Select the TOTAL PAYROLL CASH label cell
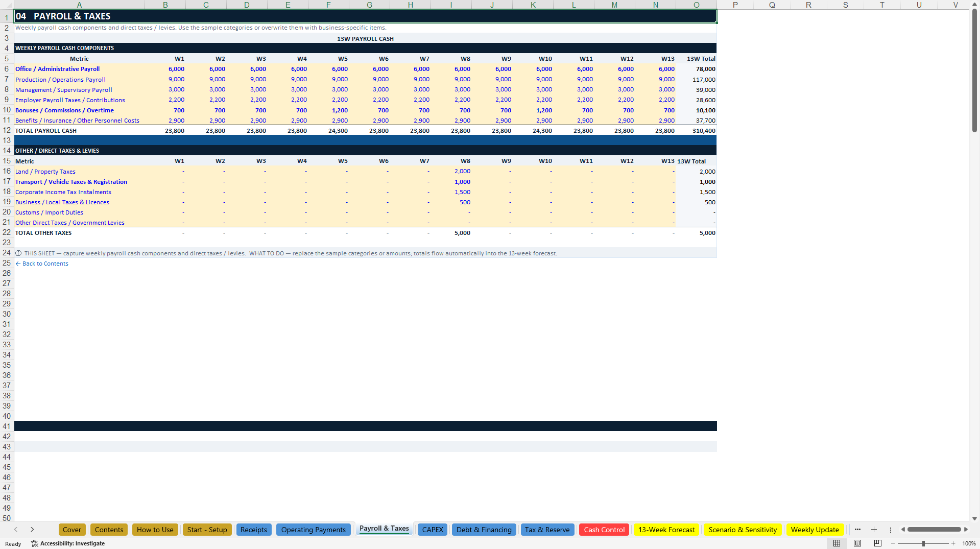The height and width of the screenshot is (549, 980). pyautogui.click(x=79, y=131)
